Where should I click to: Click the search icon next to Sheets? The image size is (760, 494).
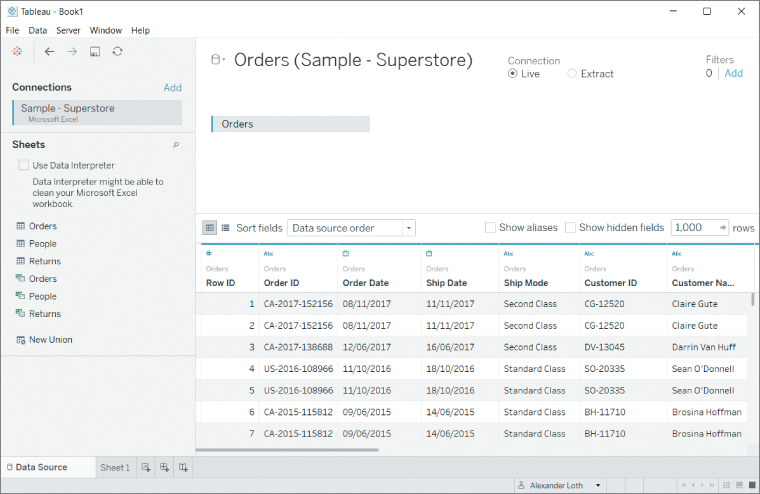pos(176,145)
